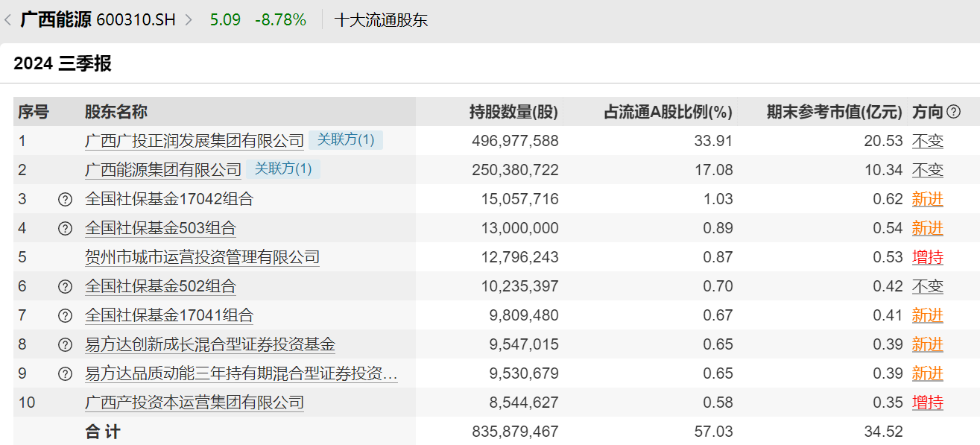Screen dimensions: 980x445
Task: Click 不变 direction for row 1
Action: point(928,141)
